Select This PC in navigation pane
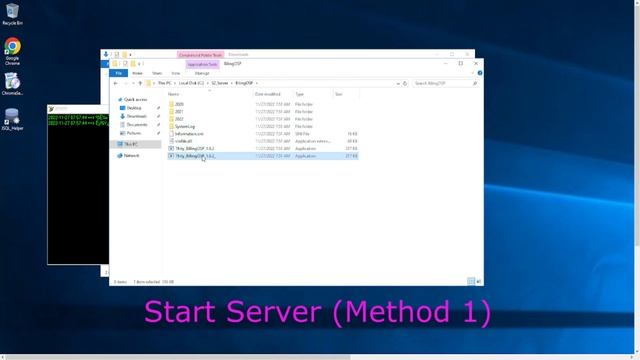 point(136,144)
